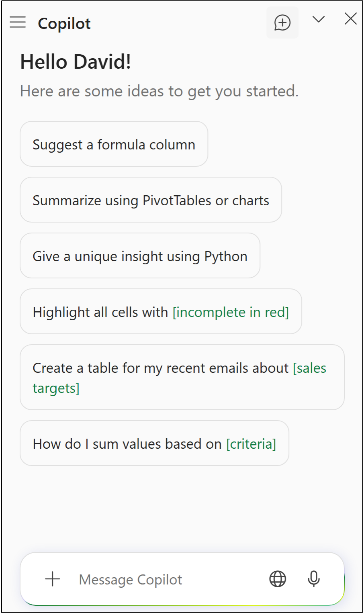This screenshot has width=364, height=613.
Task: Choose Create a table for recent emails
Action: (161, 368)
